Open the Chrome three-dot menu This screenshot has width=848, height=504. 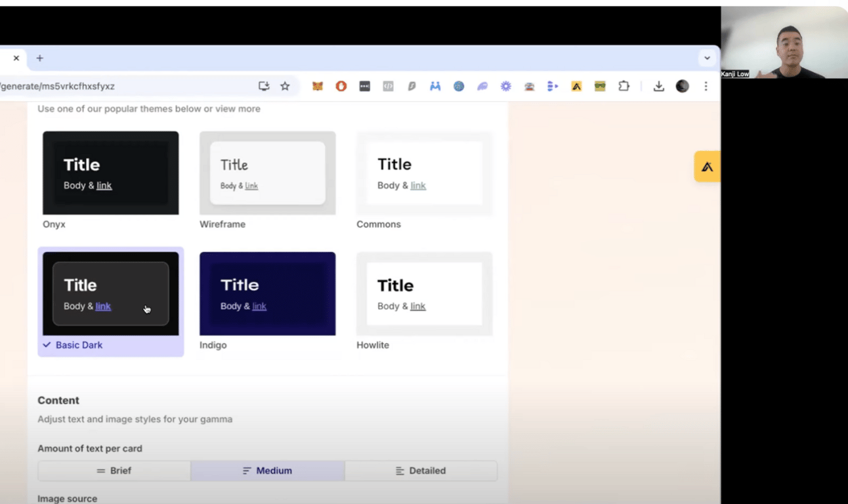(706, 86)
